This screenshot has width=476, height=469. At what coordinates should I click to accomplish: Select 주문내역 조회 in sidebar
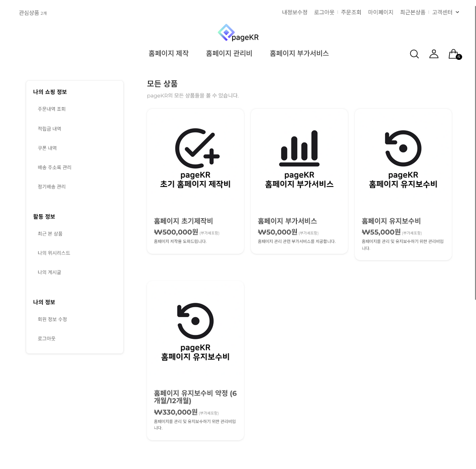point(51,109)
